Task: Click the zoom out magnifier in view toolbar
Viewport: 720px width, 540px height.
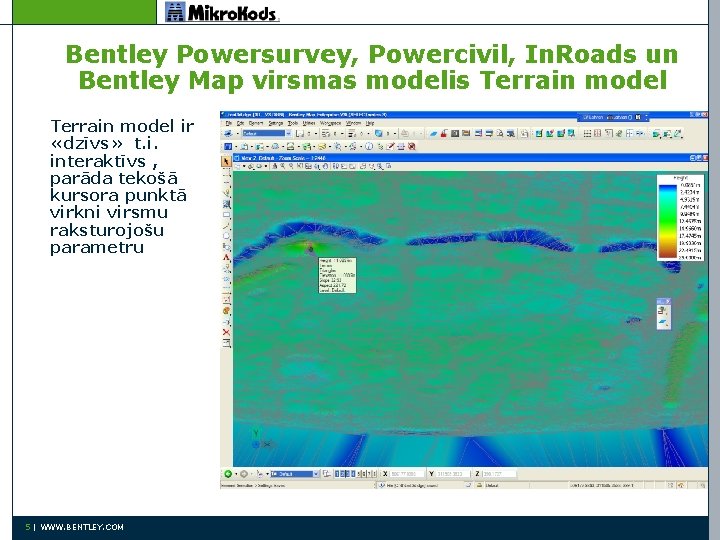Action: 291,166
